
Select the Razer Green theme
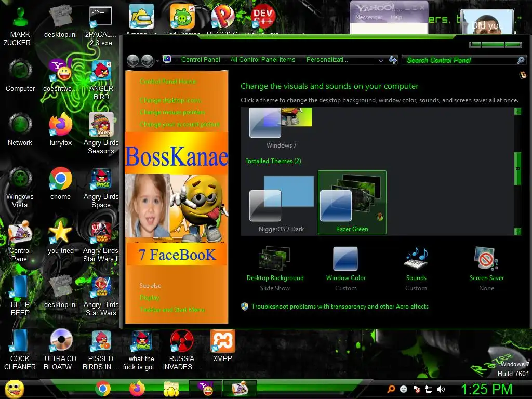pyautogui.click(x=352, y=202)
